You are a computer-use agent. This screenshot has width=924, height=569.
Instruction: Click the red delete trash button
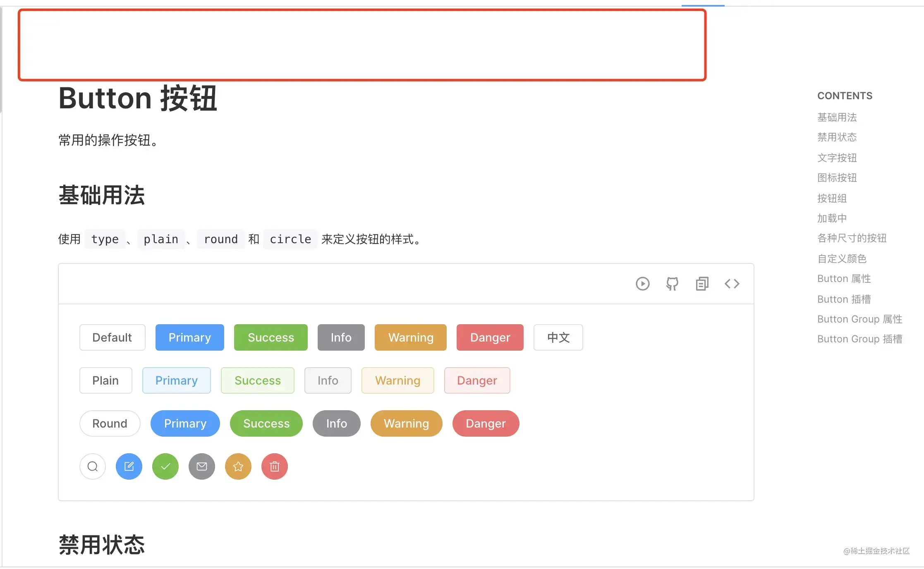coord(275,466)
